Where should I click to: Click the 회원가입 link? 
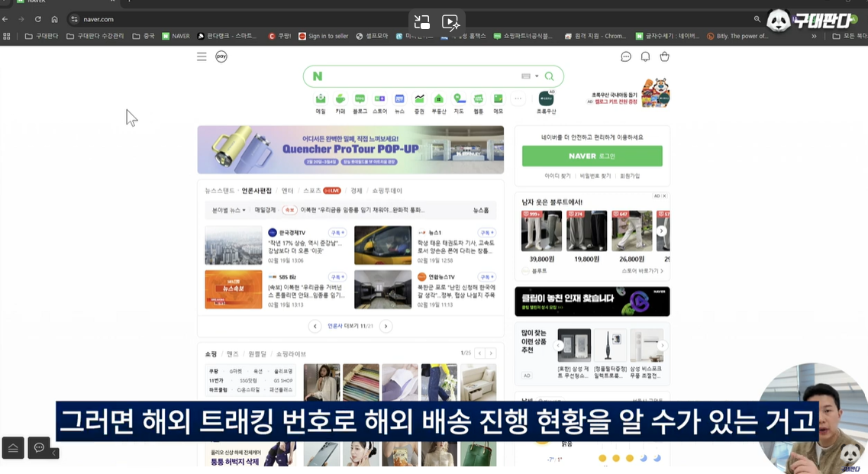tap(630, 176)
